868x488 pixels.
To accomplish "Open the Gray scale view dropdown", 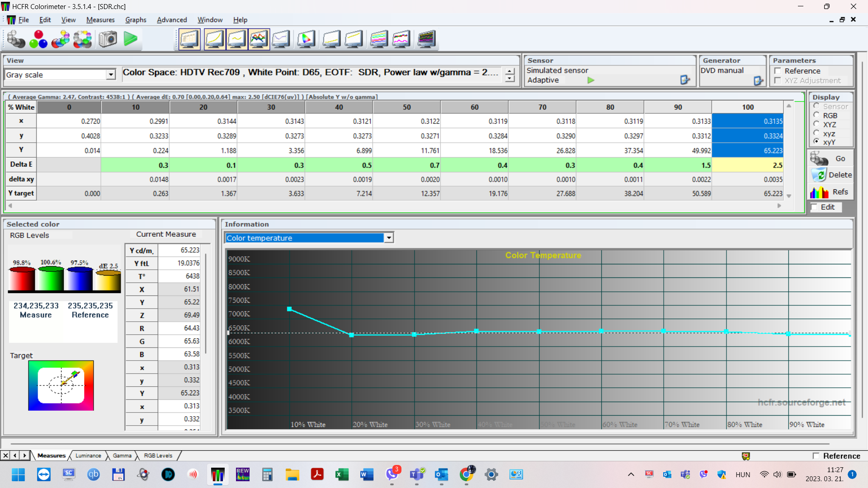I will [x=111, y=75].
